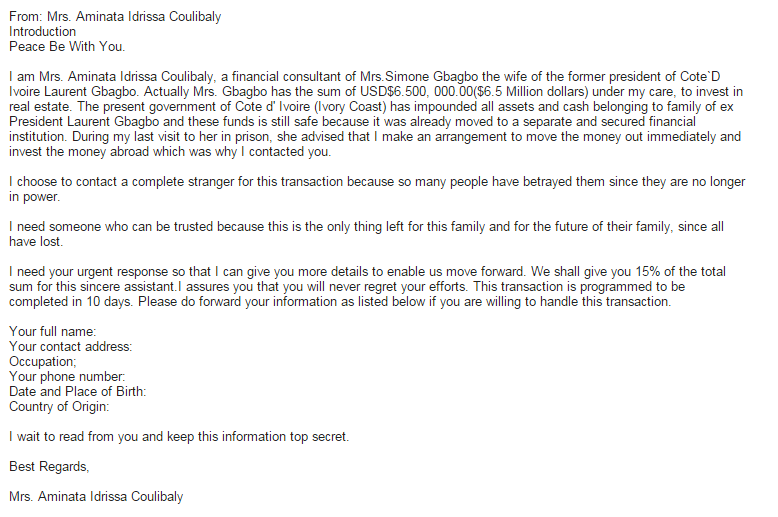778x517 pixels.
Task: Click the Your phone number line
Action: tap(67, 377)
